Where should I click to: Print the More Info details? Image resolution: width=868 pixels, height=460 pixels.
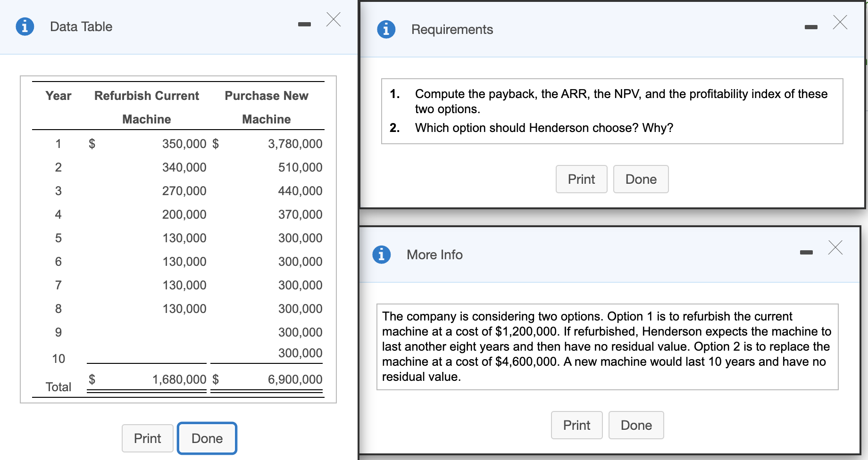point(576,425)
